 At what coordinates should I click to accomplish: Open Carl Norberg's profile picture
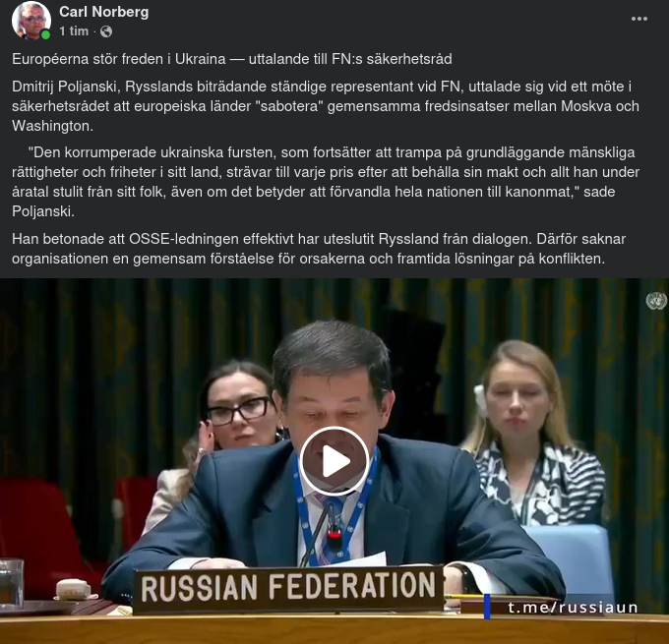31,21
